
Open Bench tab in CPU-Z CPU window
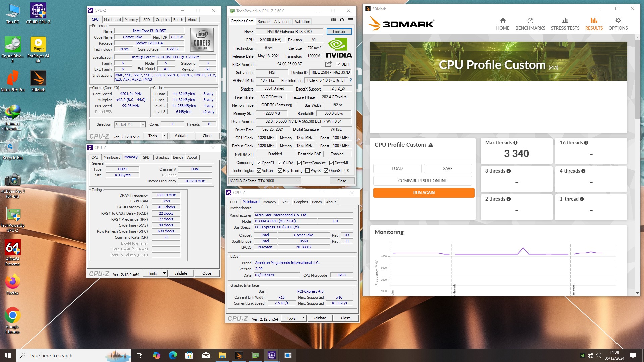pos(178,20)
